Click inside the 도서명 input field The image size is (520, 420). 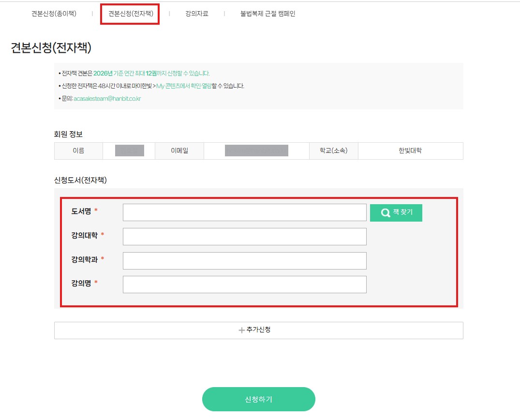[x=244, y=212]
